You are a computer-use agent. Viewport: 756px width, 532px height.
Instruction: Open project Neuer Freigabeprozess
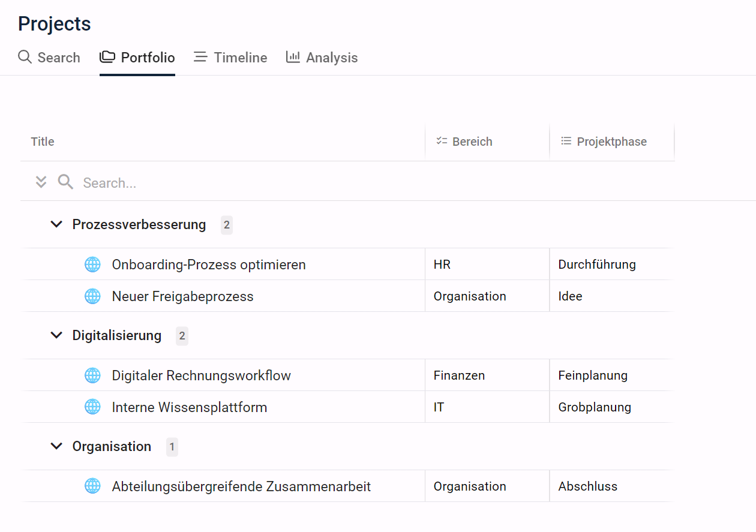pyautogui.click(x=183, y=296)
